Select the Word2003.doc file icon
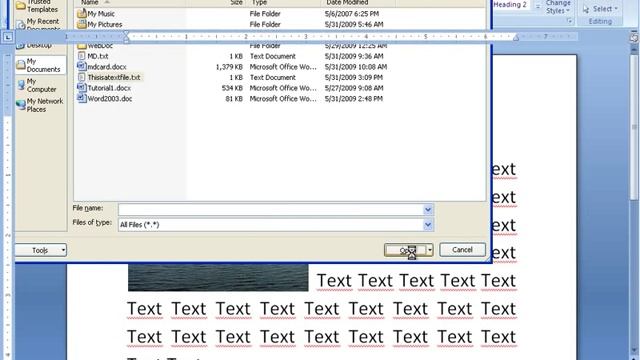Viewport: 640px width, 360px height. click(82, 98)
